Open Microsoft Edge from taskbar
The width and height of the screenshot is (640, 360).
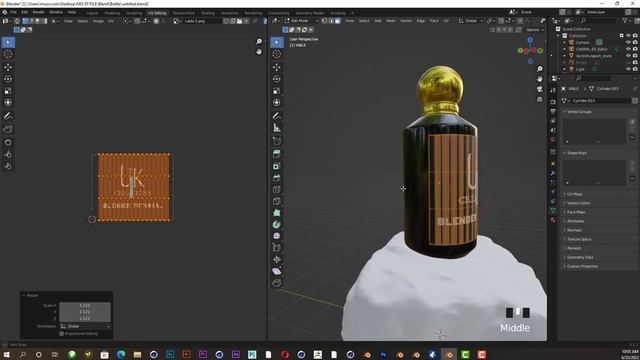[x=121, y=355]
